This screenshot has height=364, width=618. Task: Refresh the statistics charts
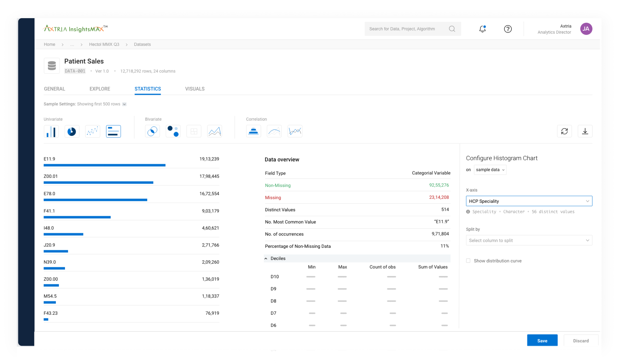564,131
